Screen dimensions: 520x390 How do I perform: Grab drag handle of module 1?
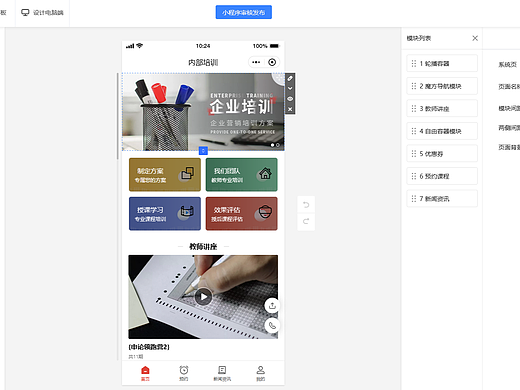click(x=414, y=63)
